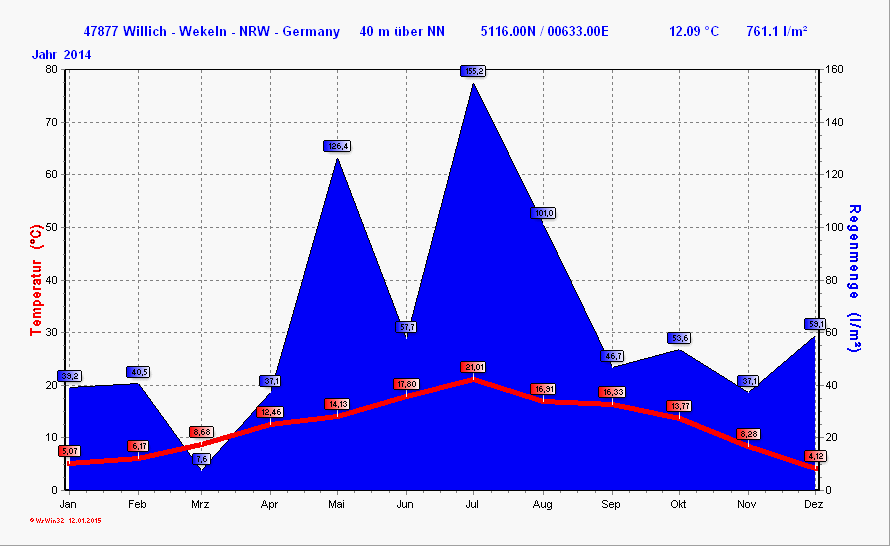Click the July rainfall peak label 155,2

474,71
